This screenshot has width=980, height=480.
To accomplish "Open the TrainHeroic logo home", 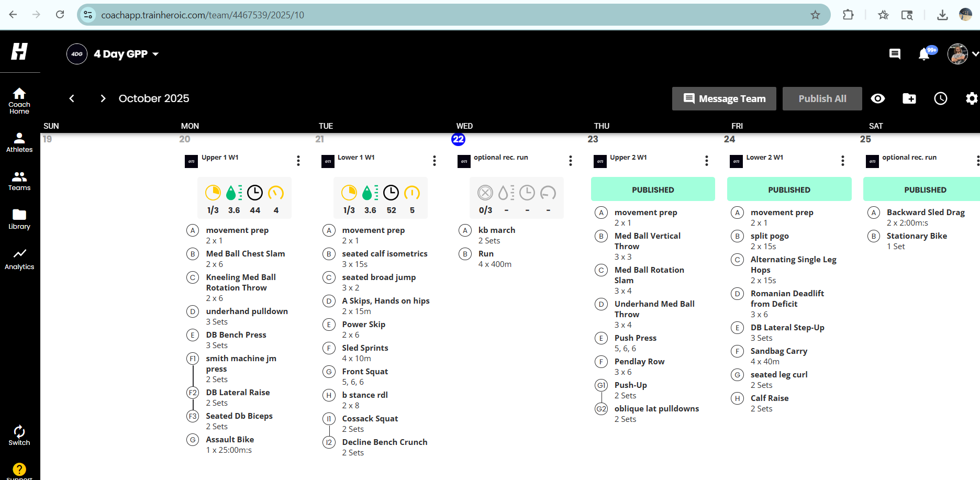I will point(19,51).
